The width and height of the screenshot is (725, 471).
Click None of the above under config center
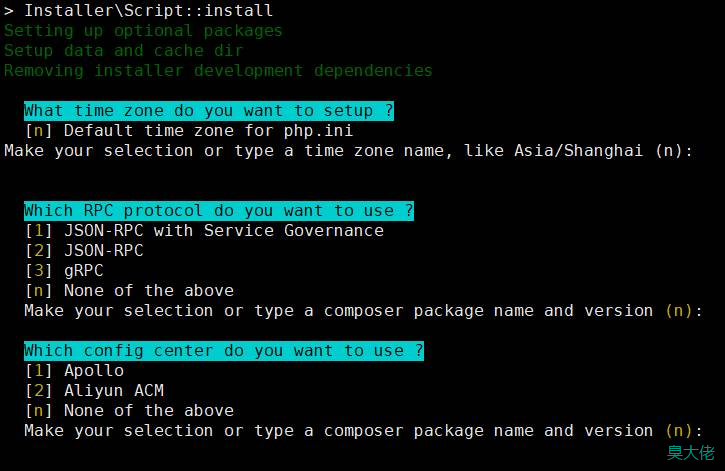pyautogui.click(x=129, y=410)
